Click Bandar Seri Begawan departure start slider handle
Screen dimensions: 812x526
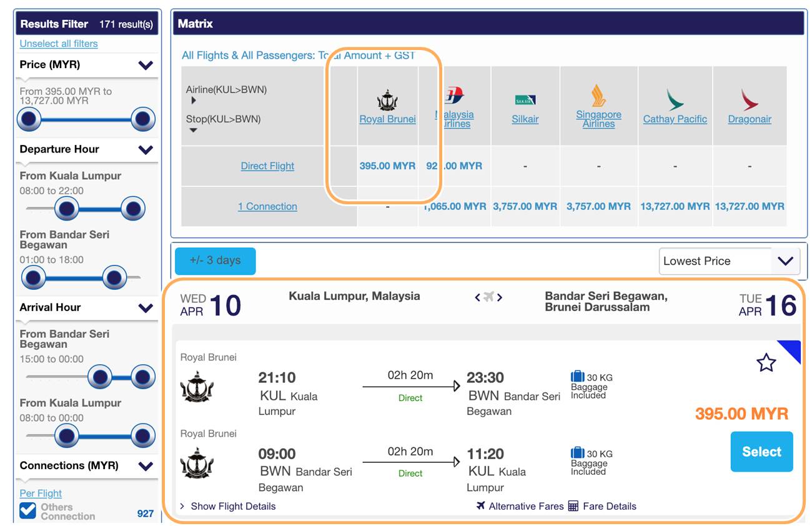pyautogui.click(x=33, y=277)
